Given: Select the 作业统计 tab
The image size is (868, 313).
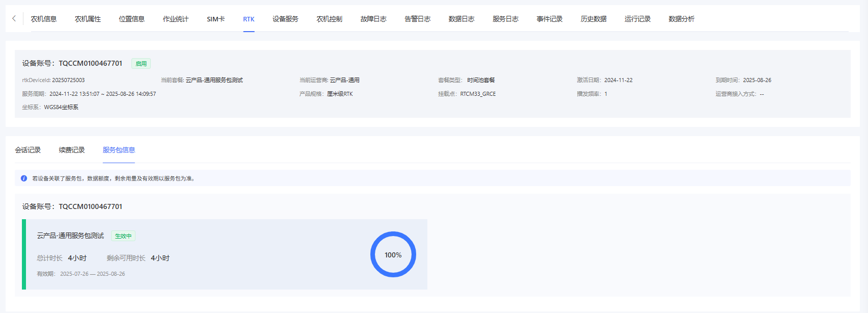Looking at the screenshot, I should coord(176,19).
